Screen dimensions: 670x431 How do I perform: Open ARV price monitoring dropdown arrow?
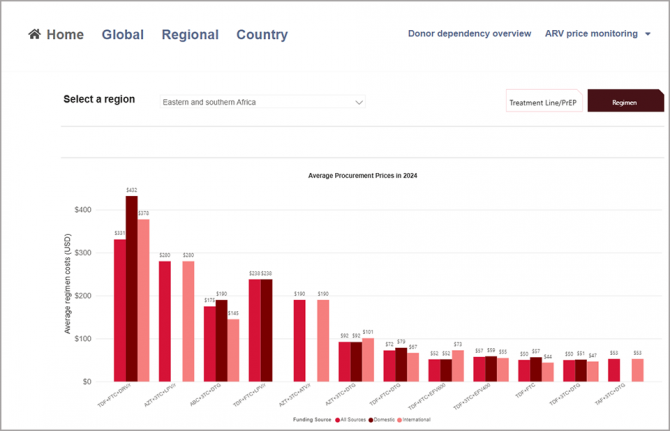coord(648,34)
